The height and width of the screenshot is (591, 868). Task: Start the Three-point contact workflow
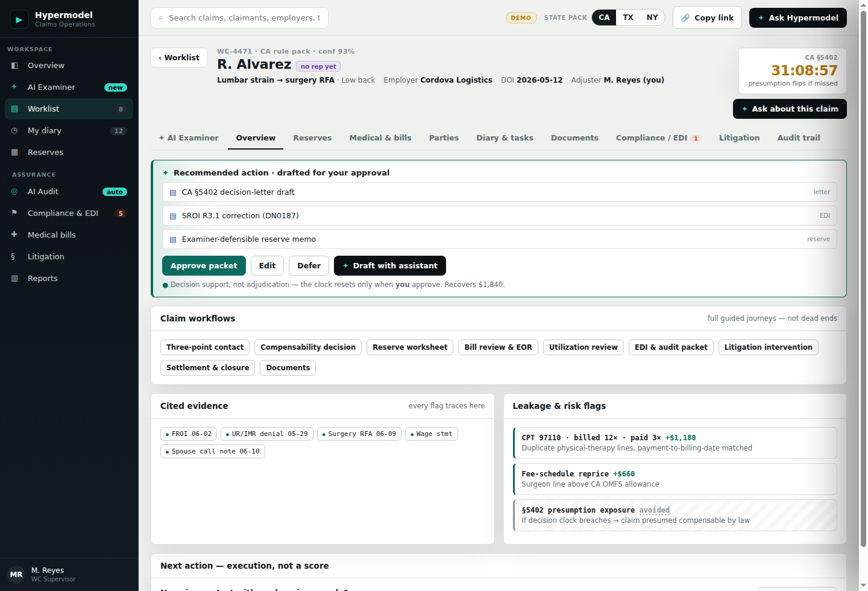click(205, 347)
